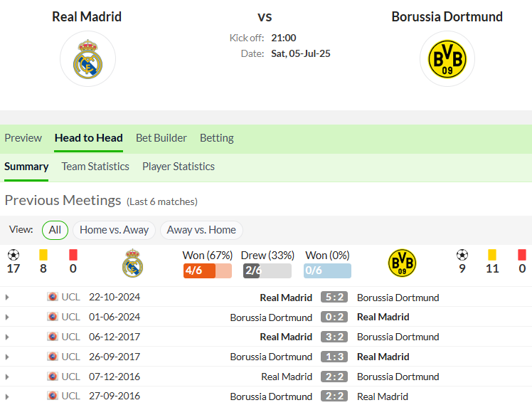Click the orange 4/6 wins progress bar
Viewport: 532px width, 415px height.
tap(208, 270)
